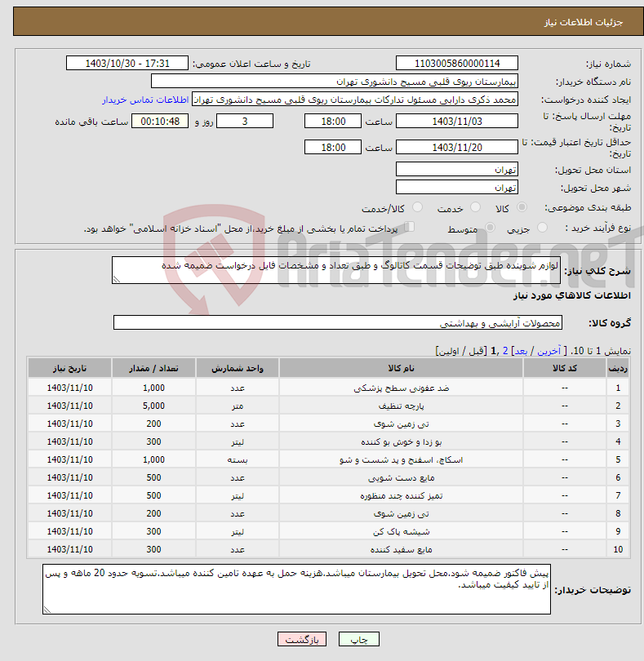Select the بو زدا و خوش بو کننده item
Image resolution: width=644 pixels, height=661 pixels.
click(x=401, y=441)
